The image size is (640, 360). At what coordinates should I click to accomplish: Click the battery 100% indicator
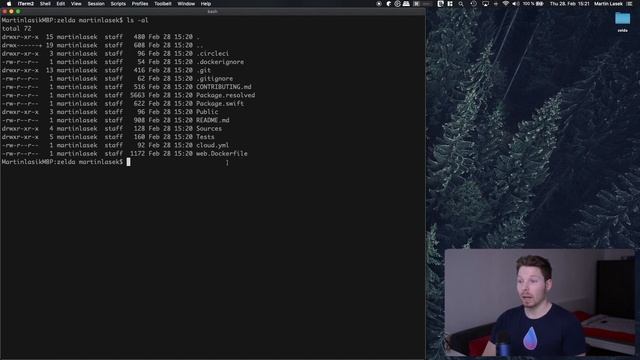533,4
